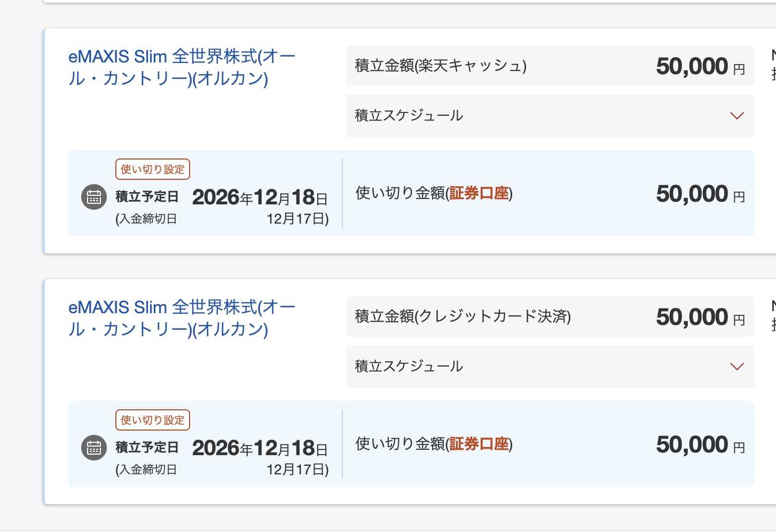Click the 12月17日 deadline in the 楽天キャッシュ card
This screenshot has height=532, width=776.
[297, 219]
